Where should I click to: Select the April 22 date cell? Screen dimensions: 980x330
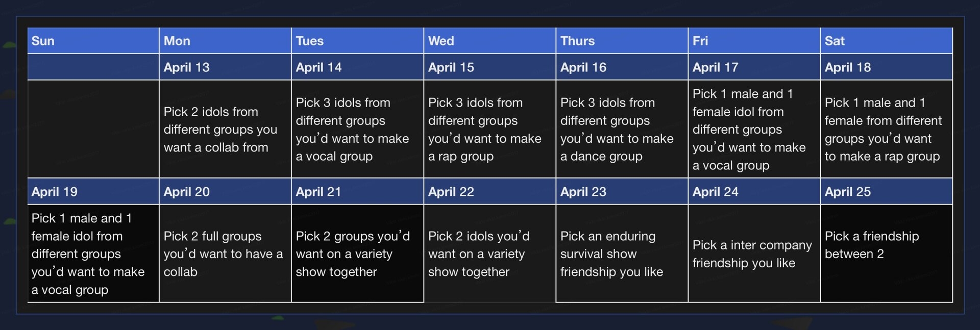pos(489,192)
